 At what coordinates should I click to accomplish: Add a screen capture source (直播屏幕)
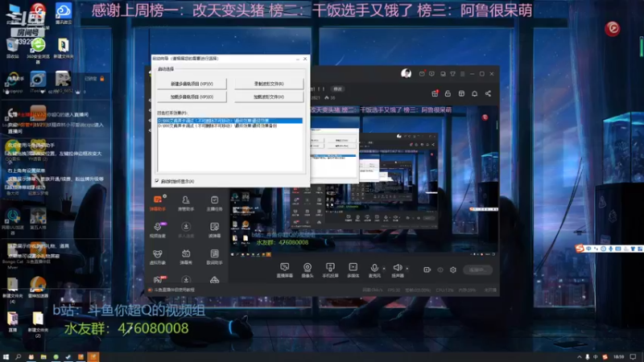[x=284, y=270]
